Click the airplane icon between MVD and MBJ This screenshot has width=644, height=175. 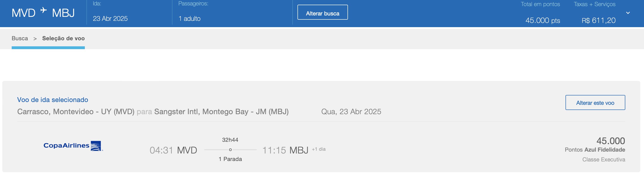click(x=43, y=10)
